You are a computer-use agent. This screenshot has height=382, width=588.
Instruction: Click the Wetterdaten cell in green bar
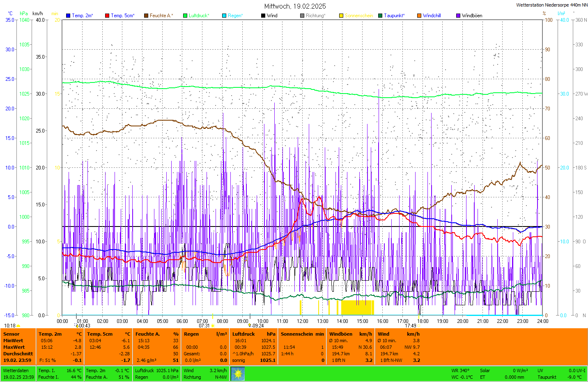(x=16, y=371)
